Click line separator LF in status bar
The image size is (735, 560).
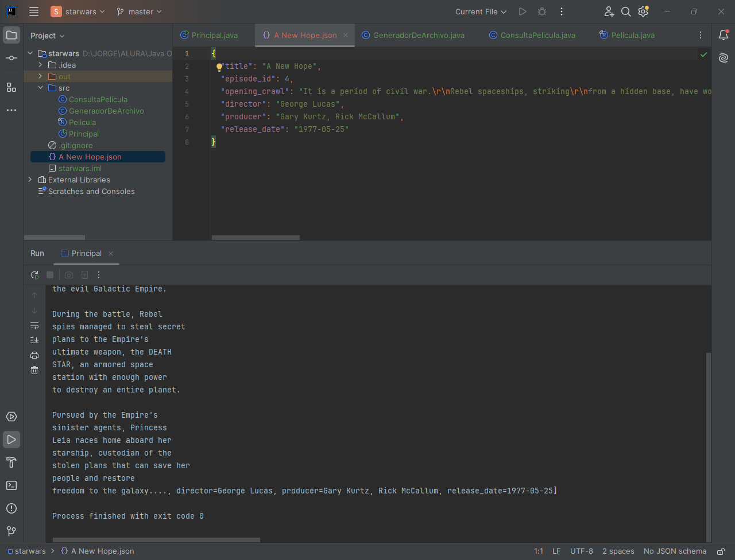(556, 551)
